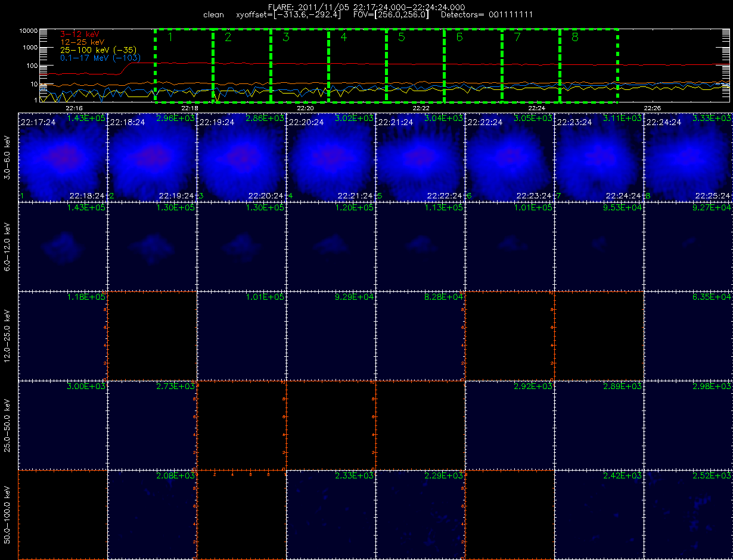Open the 3.0-6.0 keV image starting 22:17:24
This screenshot has width=733, height=560.
tap(63, 157)
